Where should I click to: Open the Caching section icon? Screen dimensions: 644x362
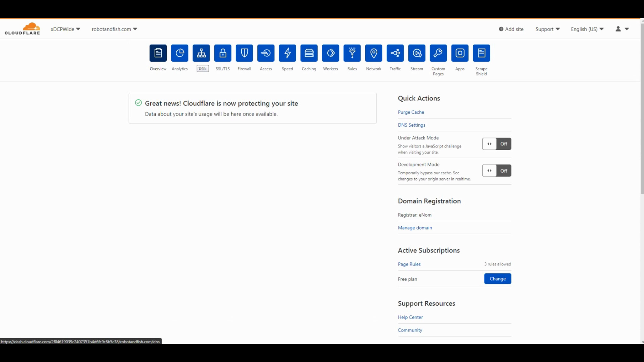(x=309, y=53)
